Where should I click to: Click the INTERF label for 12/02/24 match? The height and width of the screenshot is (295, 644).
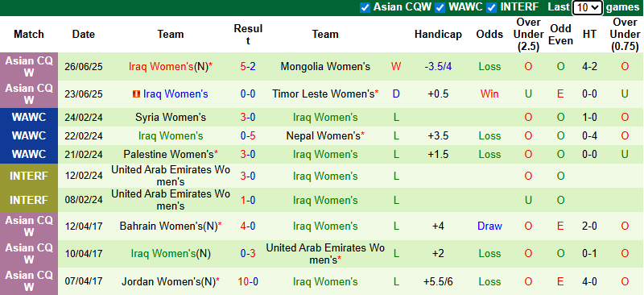pyautogui.click(x=29, y=176)
